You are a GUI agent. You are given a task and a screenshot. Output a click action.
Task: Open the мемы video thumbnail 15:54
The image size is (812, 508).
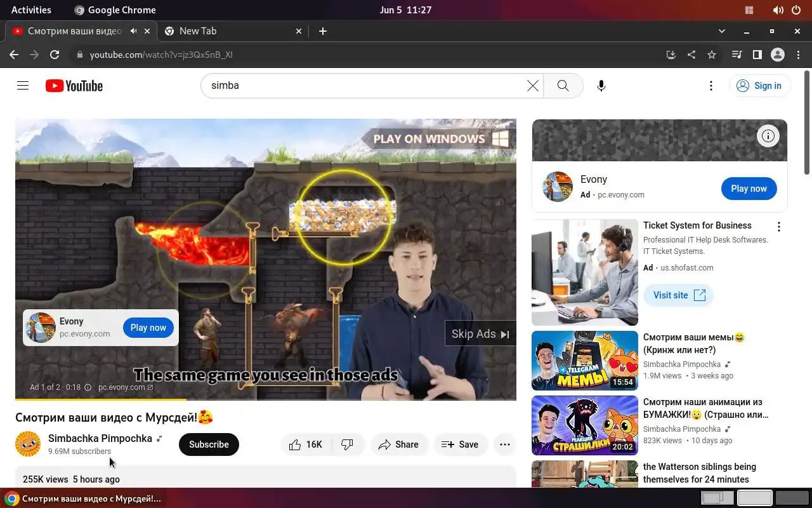click(x=585, y=361)
